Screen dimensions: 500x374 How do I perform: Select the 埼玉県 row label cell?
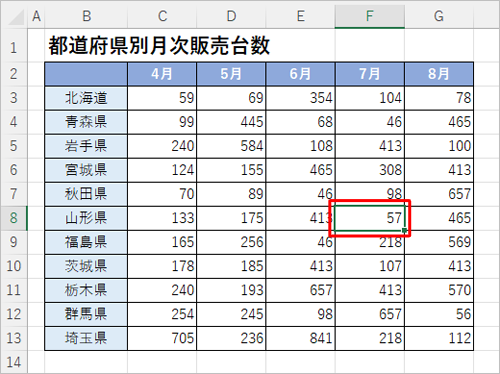(x=86, y=338)
